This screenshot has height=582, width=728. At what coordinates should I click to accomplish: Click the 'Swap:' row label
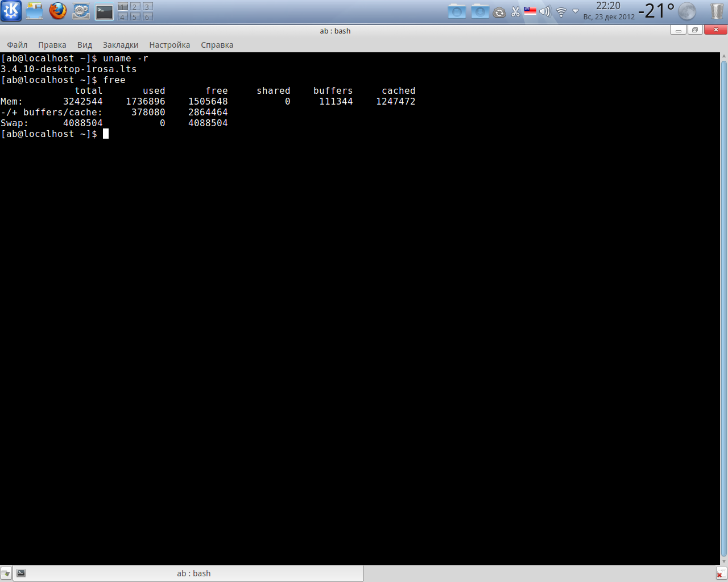15,123
